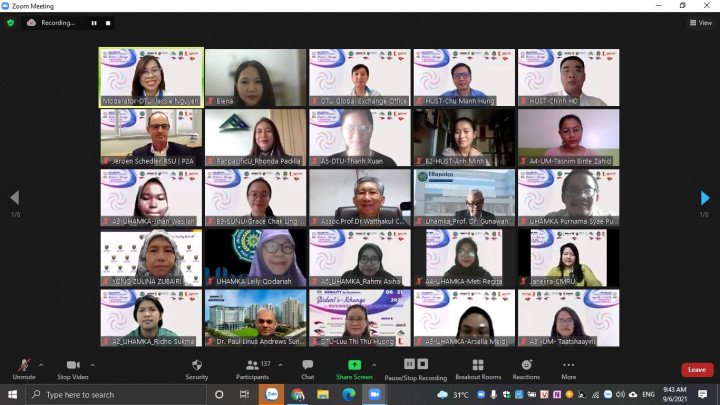Select Jeroen Schedler RSU video tile
This screenshot has width=720, height=405.
click(151, 138)
